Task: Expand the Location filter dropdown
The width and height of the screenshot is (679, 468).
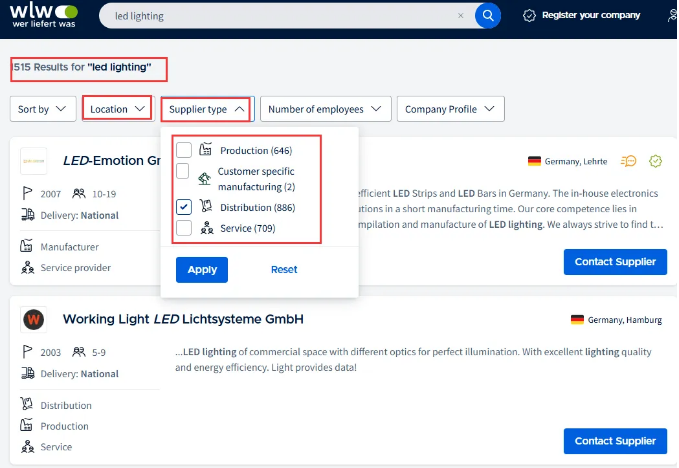Action: tap(117, 109)
